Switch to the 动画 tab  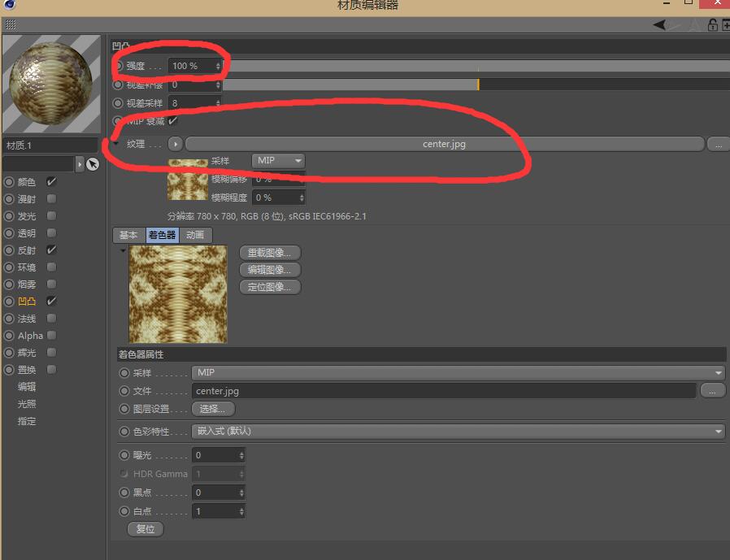click(195, 235)
